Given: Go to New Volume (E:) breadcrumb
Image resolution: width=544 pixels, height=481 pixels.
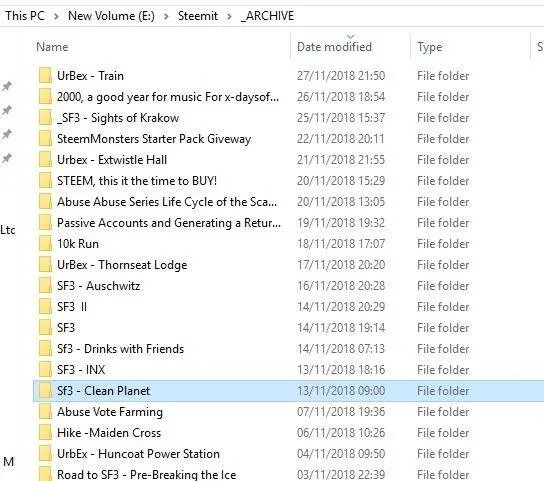Looking at the screenshot, I should coord(111,16).
